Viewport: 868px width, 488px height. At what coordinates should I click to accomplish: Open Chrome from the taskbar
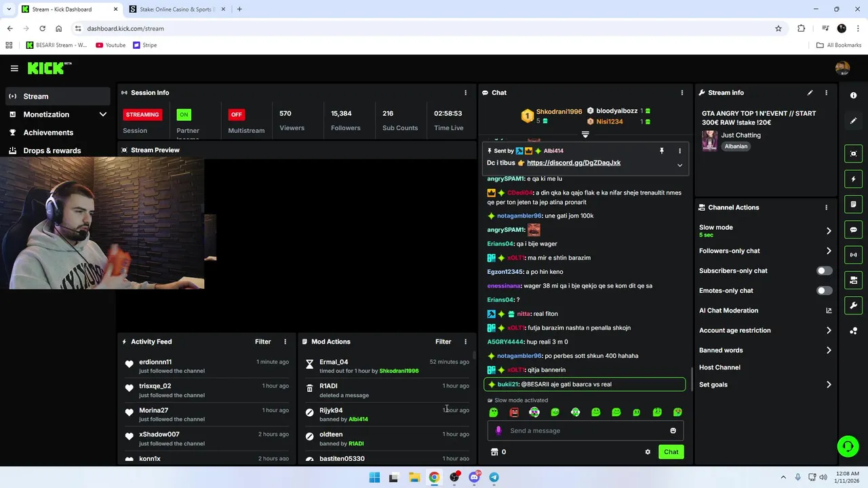pyautogui.click(x=434, y=477)
